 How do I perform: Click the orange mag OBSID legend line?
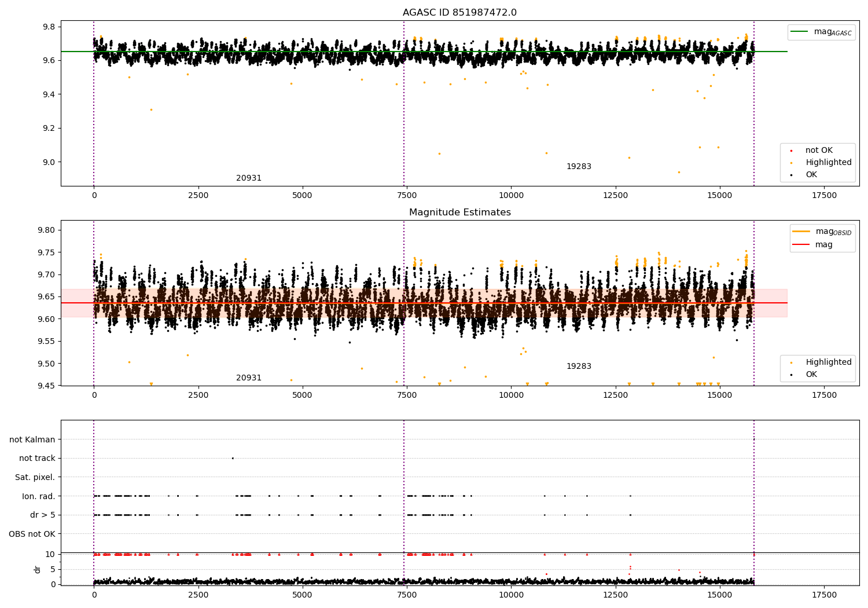coord(801,232)
